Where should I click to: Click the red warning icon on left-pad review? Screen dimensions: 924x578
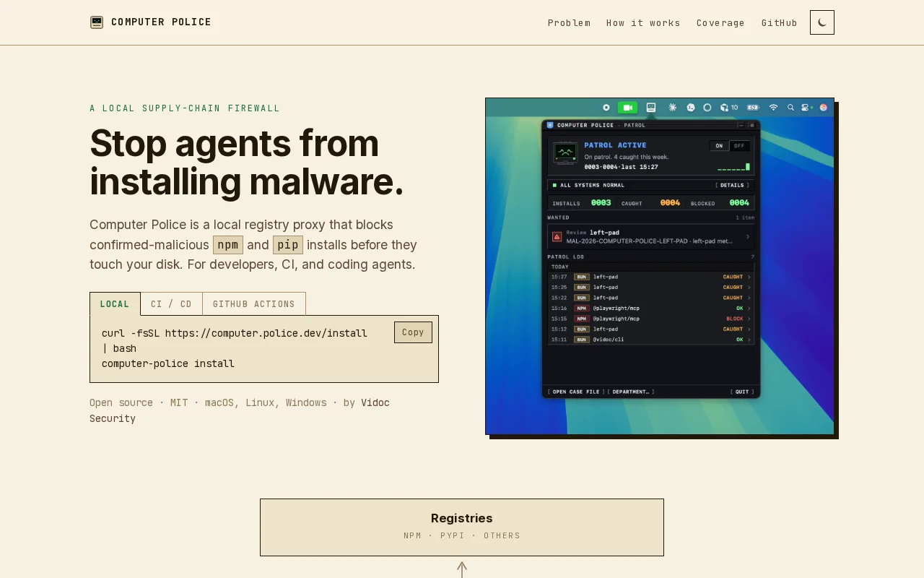557,236
